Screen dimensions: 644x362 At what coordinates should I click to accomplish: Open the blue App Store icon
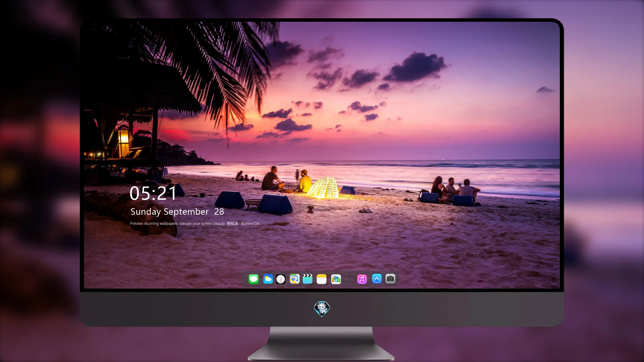point(377,279)
